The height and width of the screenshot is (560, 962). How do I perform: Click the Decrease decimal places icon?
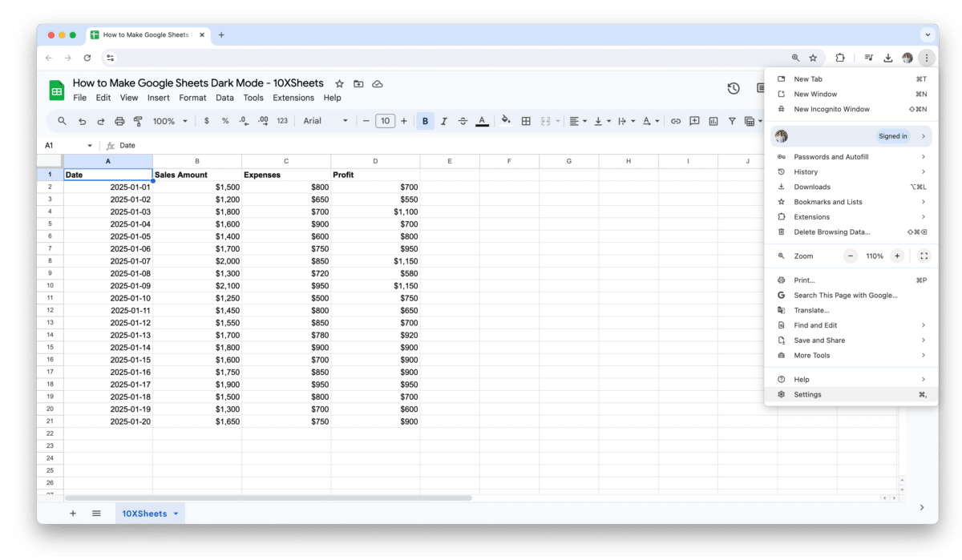tap(242, 121)
